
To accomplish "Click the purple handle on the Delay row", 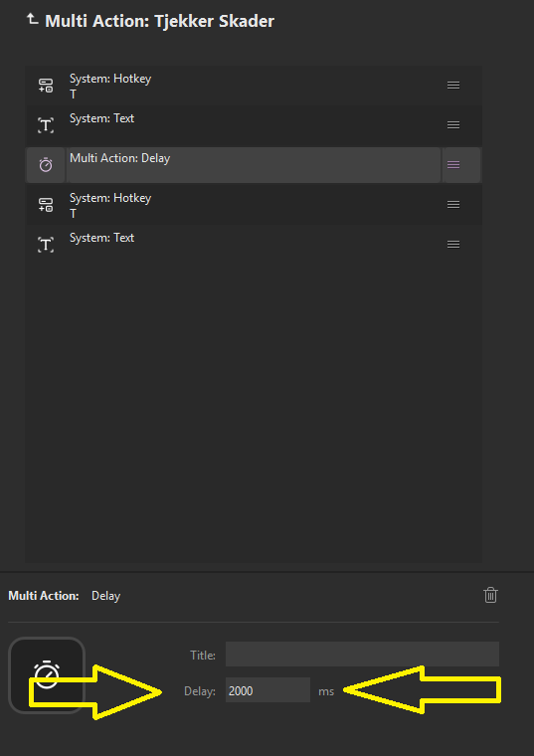I will point(453,165).
